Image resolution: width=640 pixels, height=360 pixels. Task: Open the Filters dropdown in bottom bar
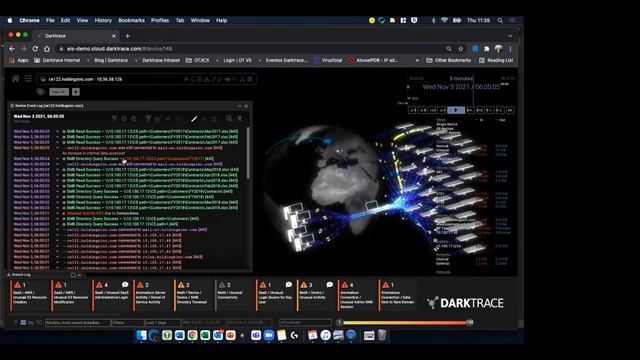click(x=128, y=323)
